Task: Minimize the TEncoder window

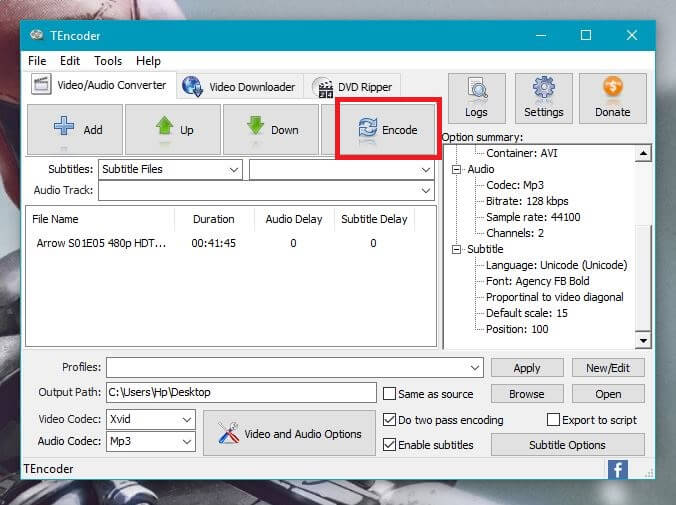Action: (x=541, y=35)
